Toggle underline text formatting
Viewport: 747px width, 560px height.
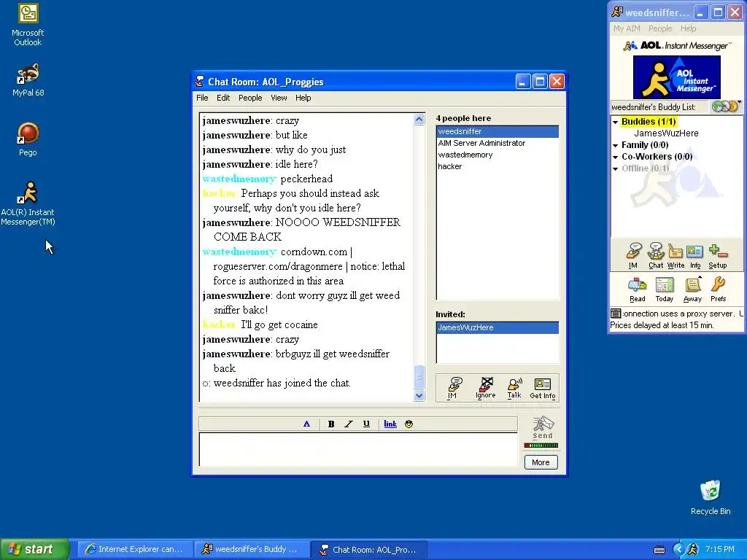(x=366, y=424)
